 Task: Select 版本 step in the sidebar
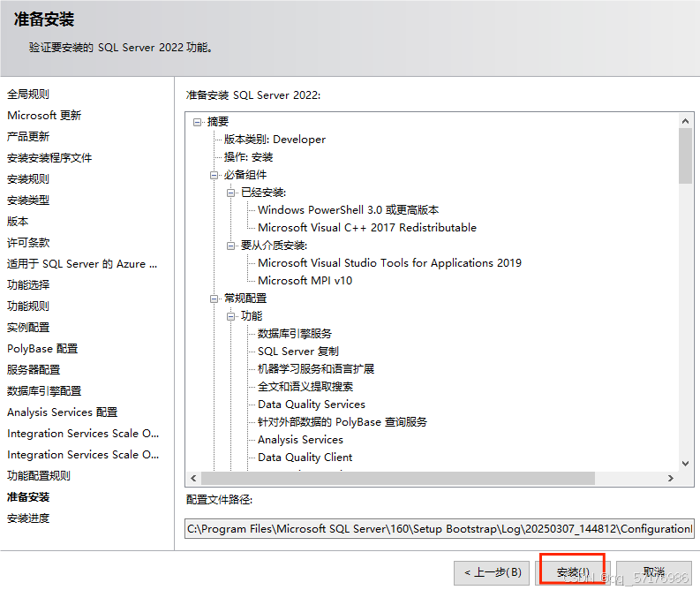[x=18, y=222]
